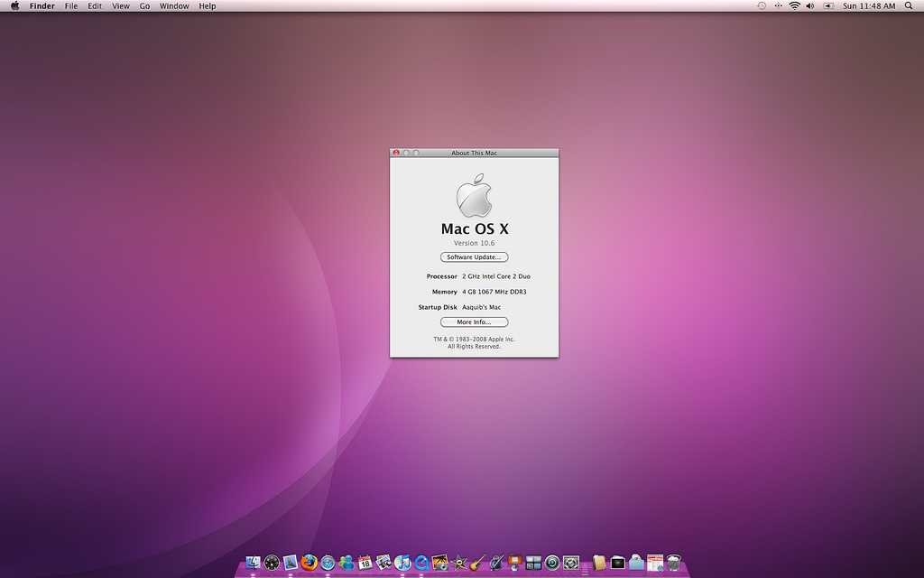
Task: Minimize the About This Mac window
Action: tap(406, 153)
